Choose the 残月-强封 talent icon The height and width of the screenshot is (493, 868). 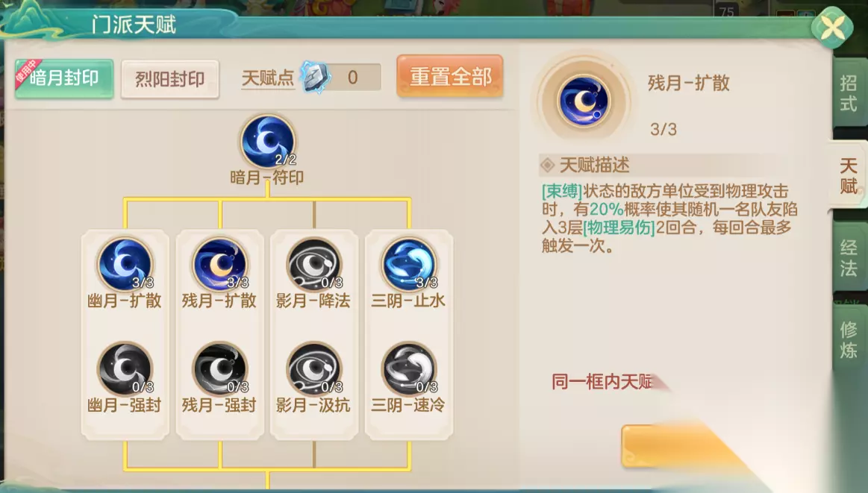click(219, 369)
